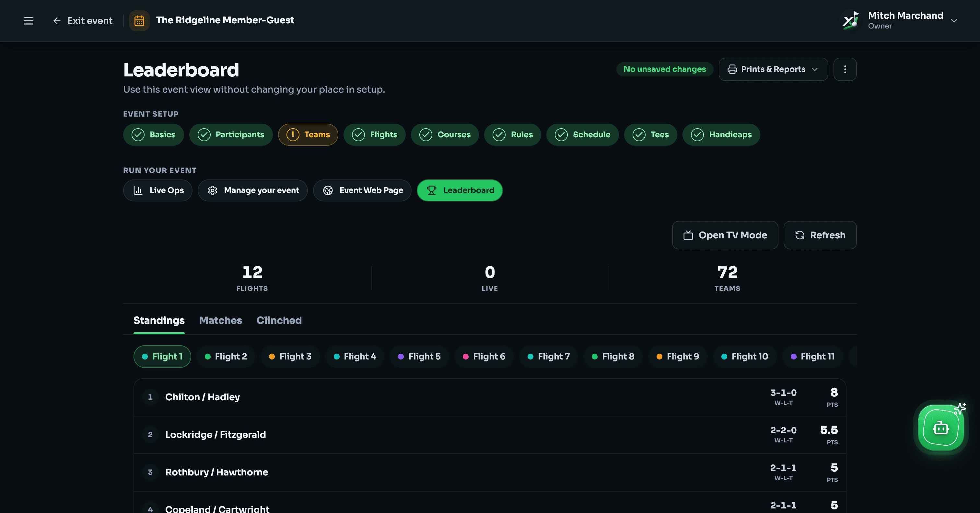Open the green AI assistant robot button

pyautogui.click(x=941, y=428)
